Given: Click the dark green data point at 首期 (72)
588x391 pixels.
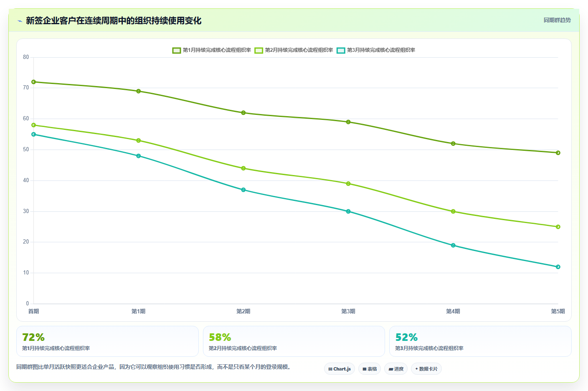Looking at the screenshot, I should (x=34, y=82).
